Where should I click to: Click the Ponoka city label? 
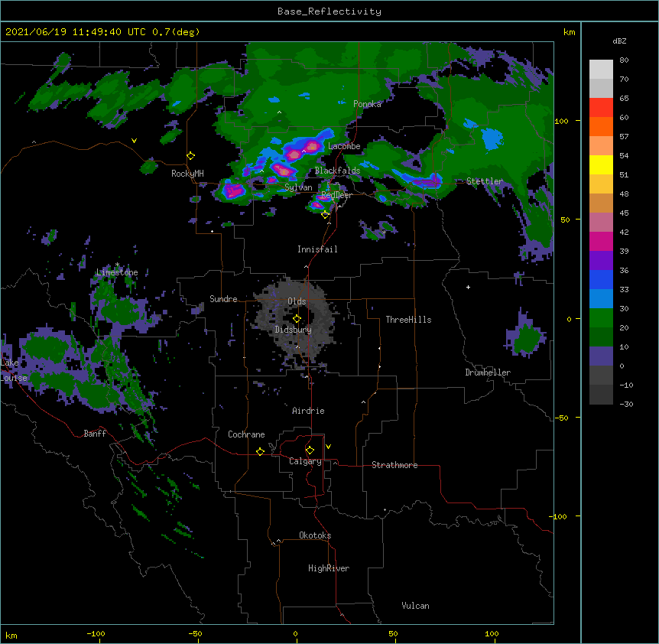367,104
